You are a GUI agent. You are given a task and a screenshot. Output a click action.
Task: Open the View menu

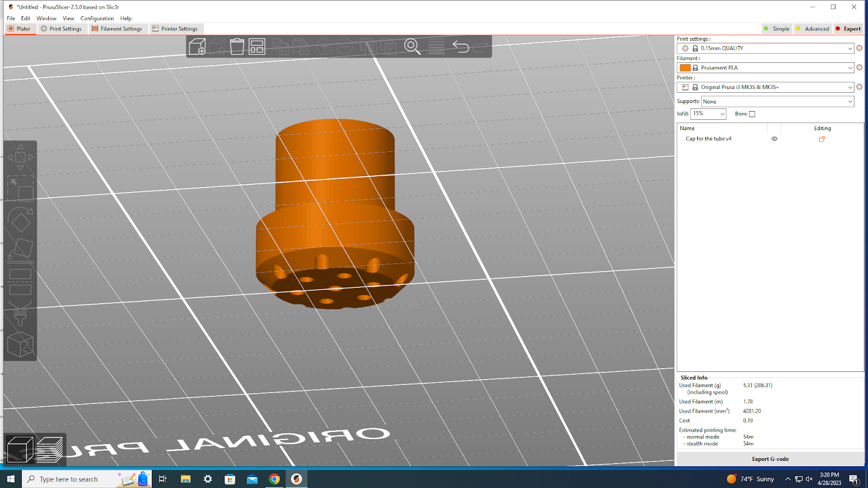point(68,18)
